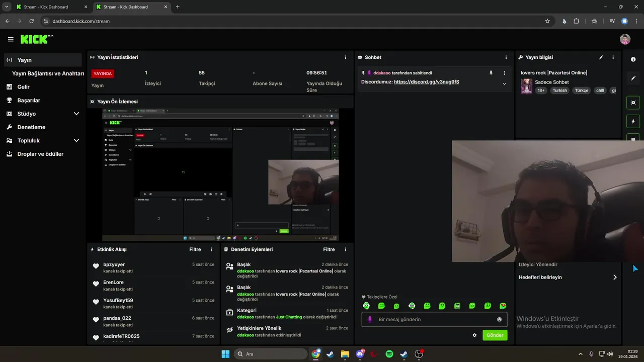Open OBS Studio from the taskbar
Screen dimensions: 644x362
tap(419, 354)
